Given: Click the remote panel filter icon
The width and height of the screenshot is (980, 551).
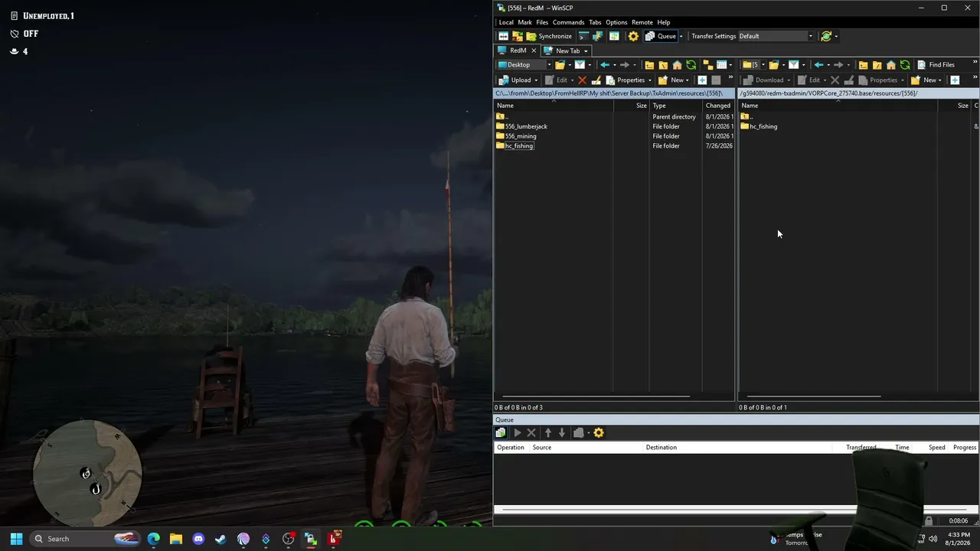Looking at the screenshot, I should pyautogui.click(x=793, y=65).
